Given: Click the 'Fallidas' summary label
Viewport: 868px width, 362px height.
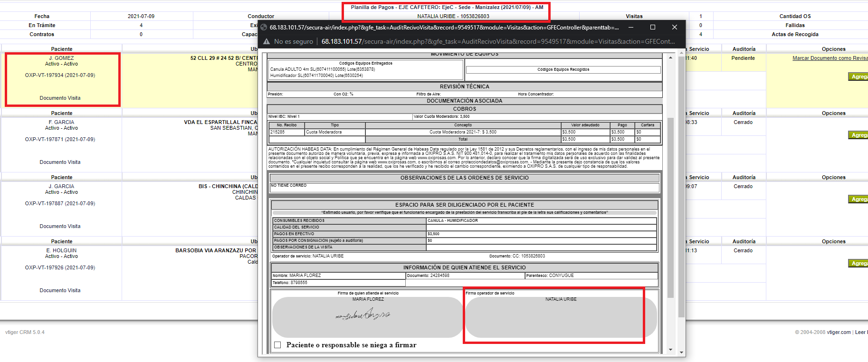Looking at the screenshot, I should 795,25.
